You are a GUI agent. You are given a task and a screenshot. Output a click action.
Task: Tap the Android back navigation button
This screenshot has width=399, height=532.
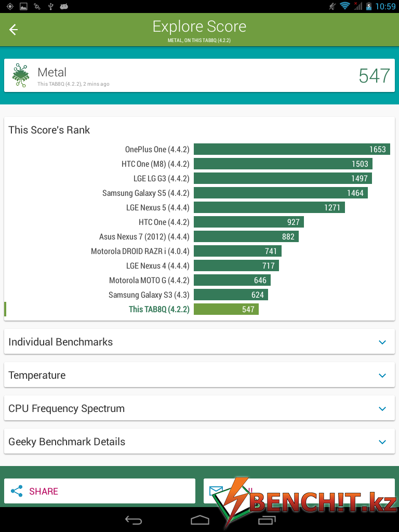click(x=134, y=520)
